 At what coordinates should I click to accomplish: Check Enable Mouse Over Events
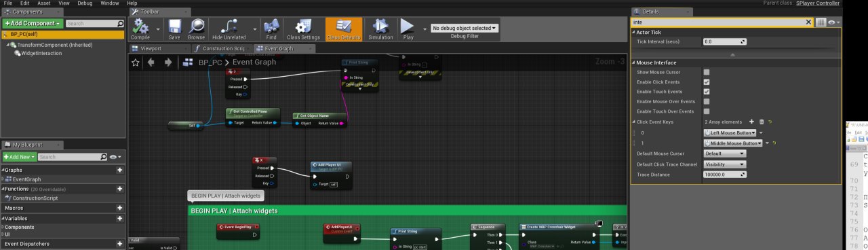tap(706, 101)
